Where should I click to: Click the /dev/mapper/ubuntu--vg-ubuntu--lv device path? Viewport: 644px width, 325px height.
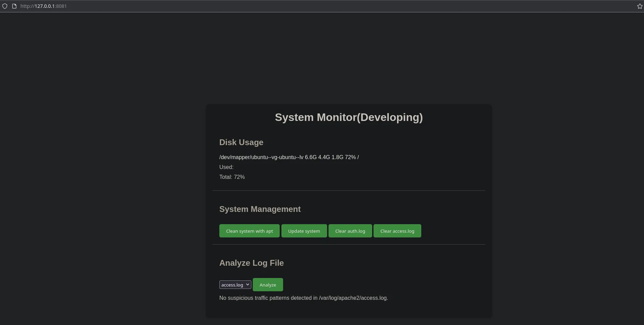point(261,157)
